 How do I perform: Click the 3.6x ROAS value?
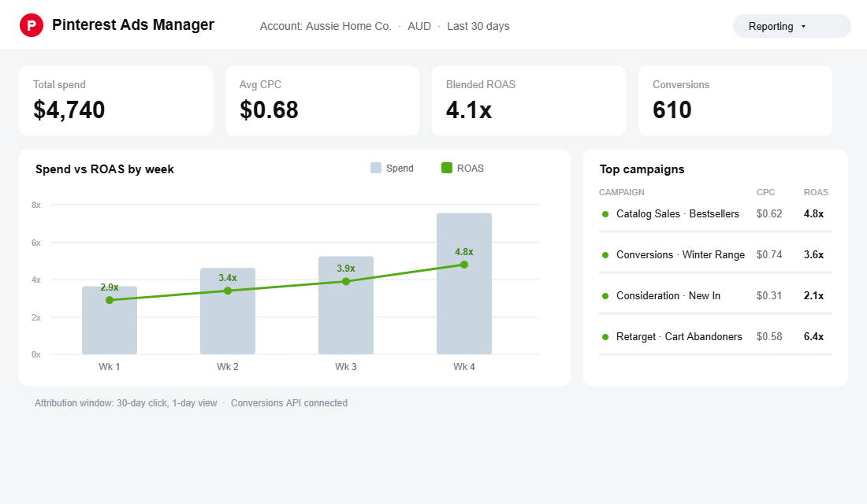(813, 255)
